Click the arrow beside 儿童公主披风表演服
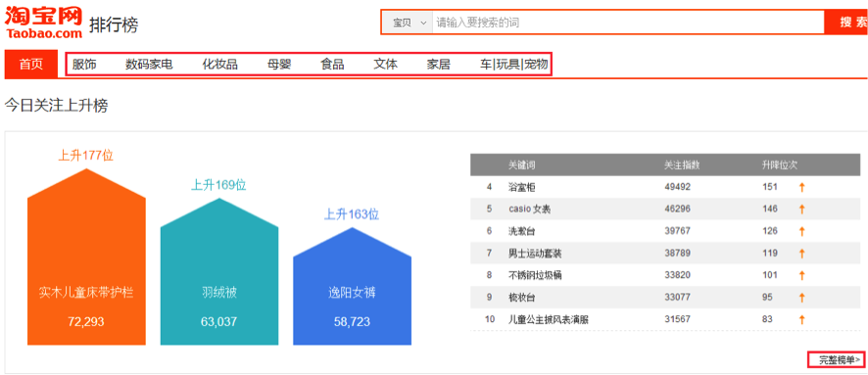The width and height of the screenshot is (868, 375). 801,320
